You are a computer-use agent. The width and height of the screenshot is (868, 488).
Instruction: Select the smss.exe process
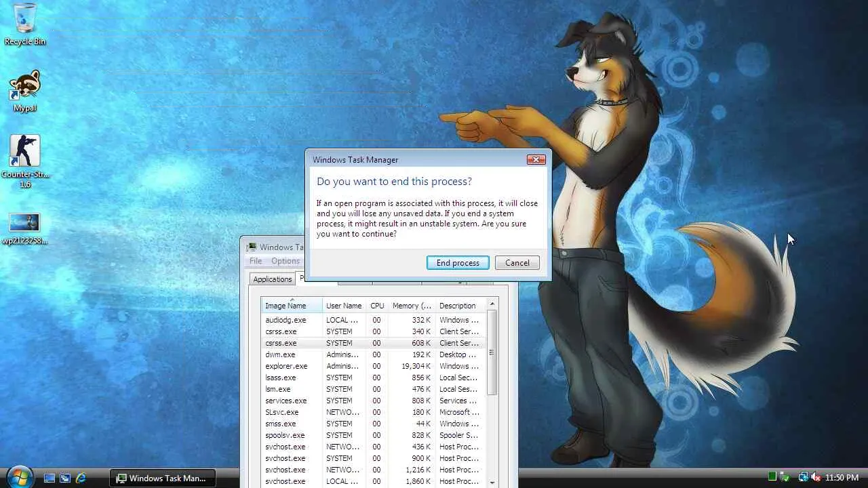coord(374,424)
